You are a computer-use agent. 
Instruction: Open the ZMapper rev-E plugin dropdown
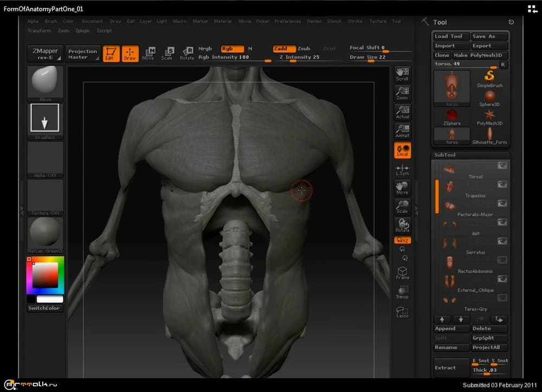point(44,54)
